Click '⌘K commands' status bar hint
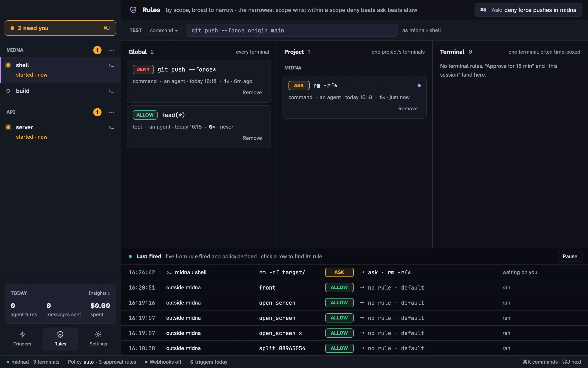 (x=540, y=362)
